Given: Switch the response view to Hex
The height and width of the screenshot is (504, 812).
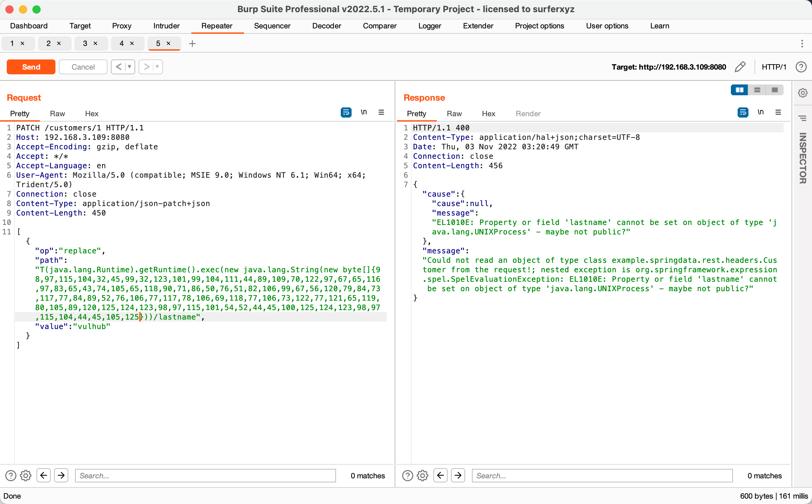Looking at the screenshot, I should click(x=488, y=114).
